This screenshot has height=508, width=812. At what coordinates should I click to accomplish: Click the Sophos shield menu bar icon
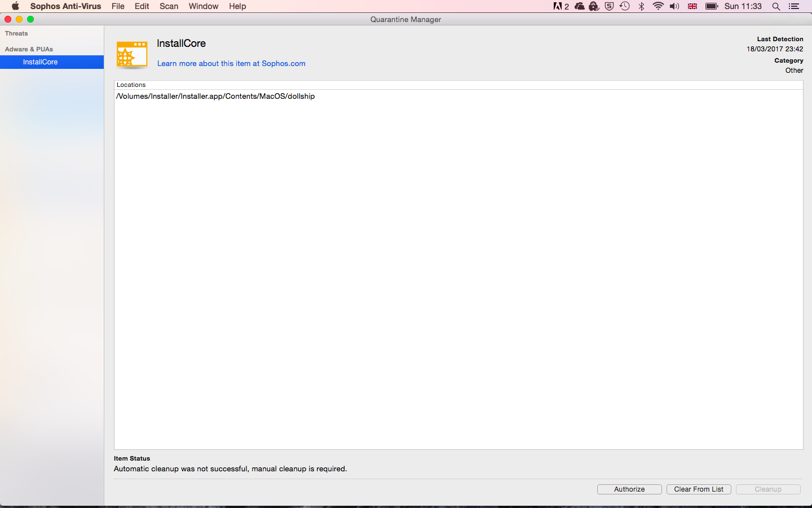tap(609, 6)
